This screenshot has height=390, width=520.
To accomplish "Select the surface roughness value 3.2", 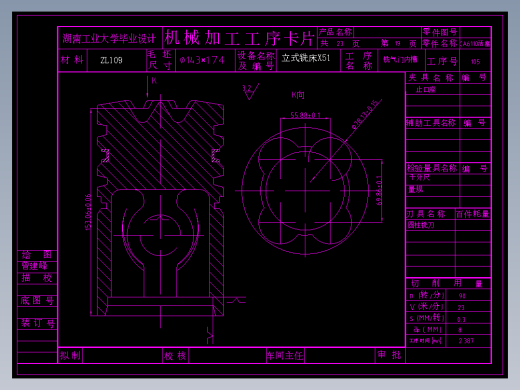I will (x=247, y=88).
